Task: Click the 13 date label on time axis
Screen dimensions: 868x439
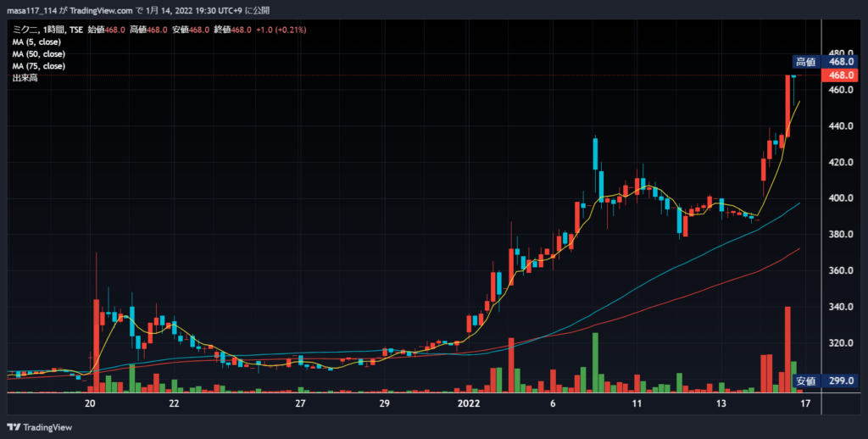Action: click(721, 404)
